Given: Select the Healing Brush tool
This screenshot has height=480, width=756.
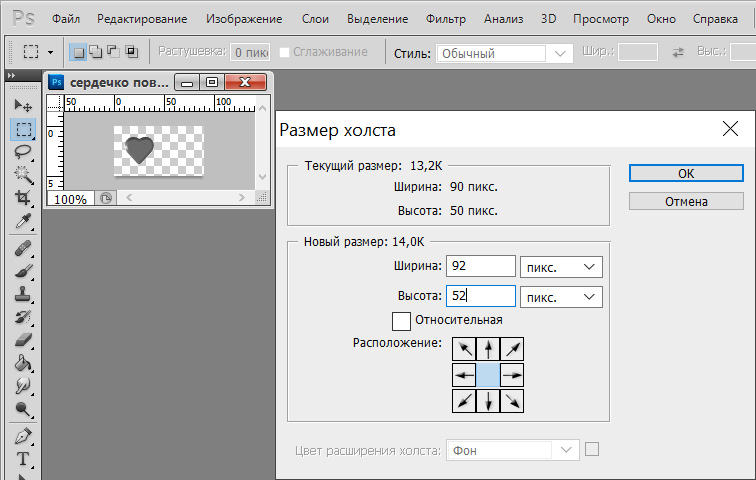Looking at the screenshot, I should coord(23,249).
